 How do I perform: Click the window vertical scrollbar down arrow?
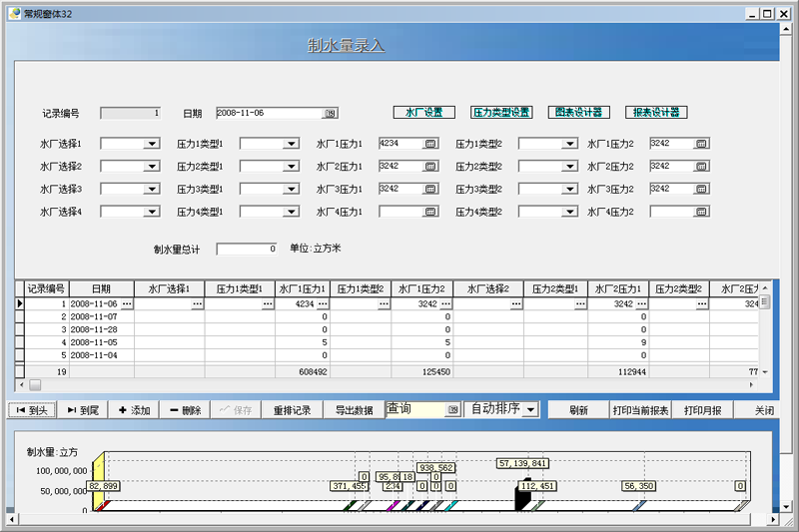coord(786,507)
